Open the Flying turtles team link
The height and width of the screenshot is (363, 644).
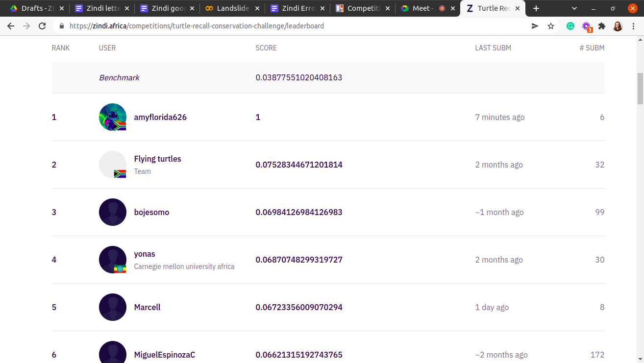[157, 159]
